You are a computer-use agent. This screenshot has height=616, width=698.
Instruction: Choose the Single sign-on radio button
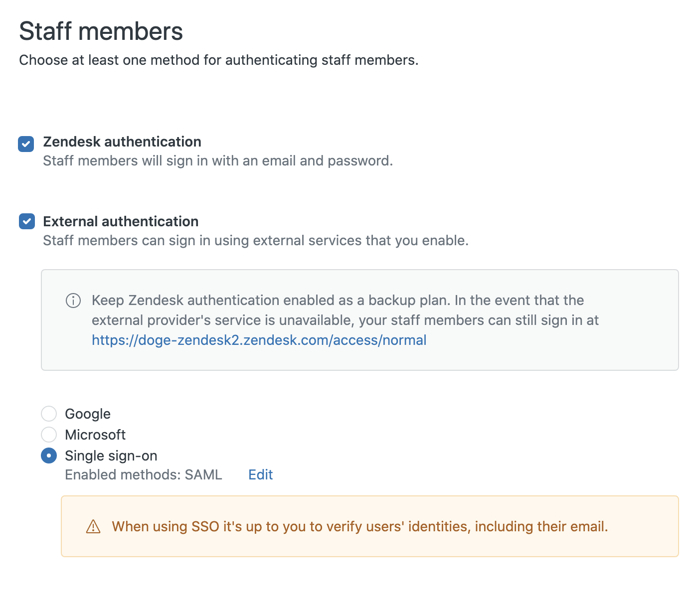(x=48, y=456)
